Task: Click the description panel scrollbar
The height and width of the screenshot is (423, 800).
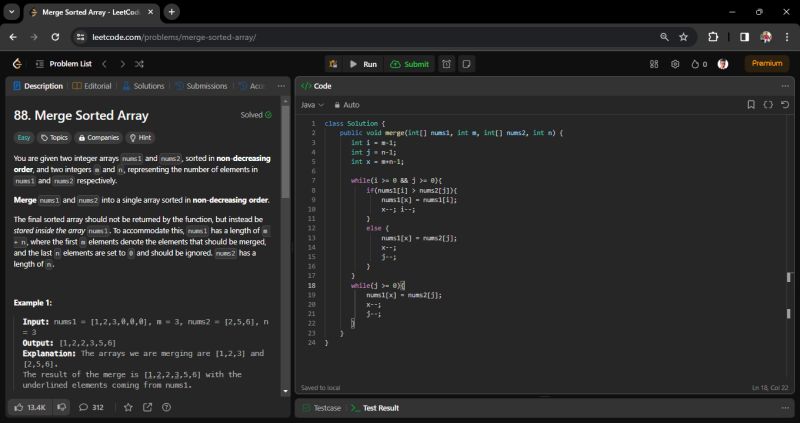Action: tap(285, 153)
